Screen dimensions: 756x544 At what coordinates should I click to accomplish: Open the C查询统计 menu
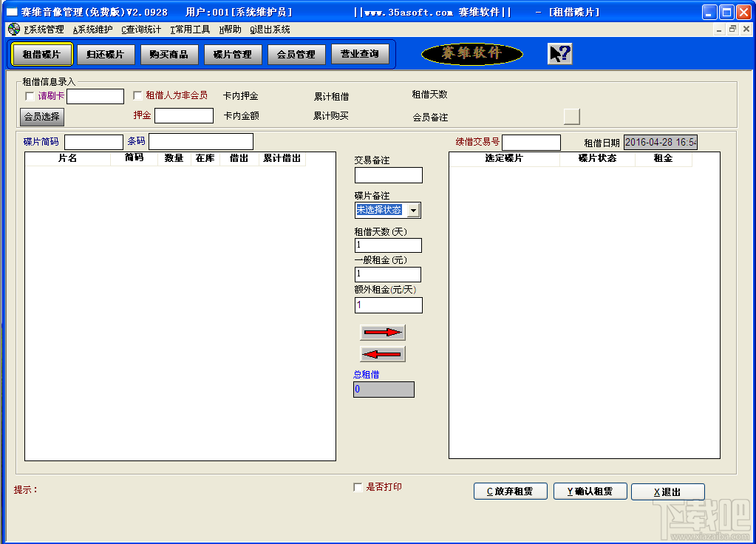(x=141, y=30)
